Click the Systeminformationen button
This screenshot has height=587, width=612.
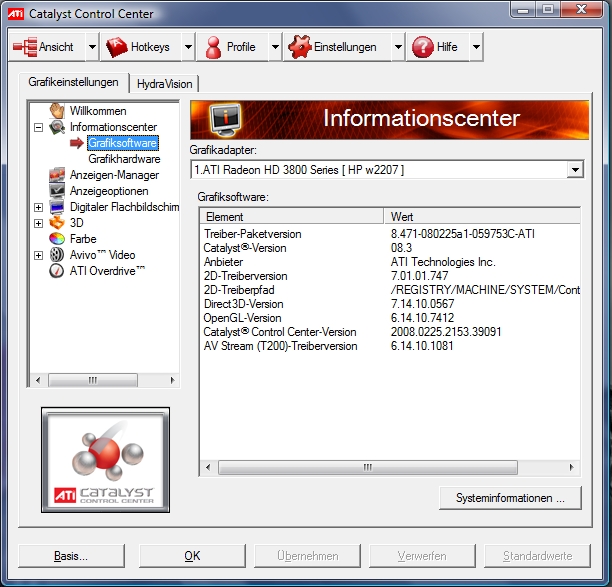coord(510,498)
